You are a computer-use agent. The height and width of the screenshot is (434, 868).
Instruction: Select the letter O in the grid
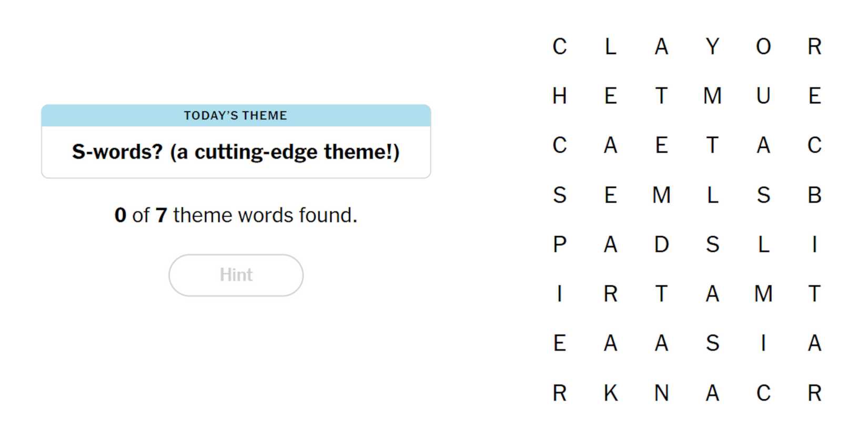[x=763, y=47]
